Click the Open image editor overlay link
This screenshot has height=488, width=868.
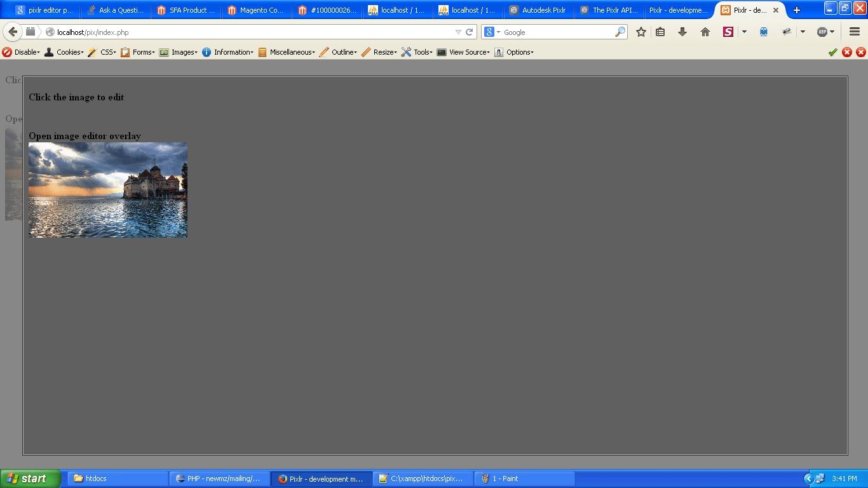tap(85, 135)
